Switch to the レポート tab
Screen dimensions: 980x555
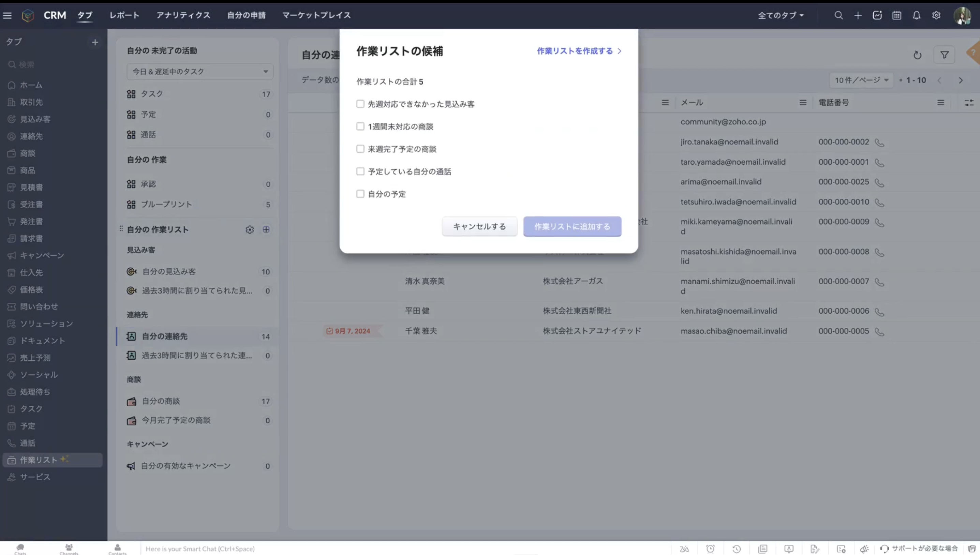124,15
